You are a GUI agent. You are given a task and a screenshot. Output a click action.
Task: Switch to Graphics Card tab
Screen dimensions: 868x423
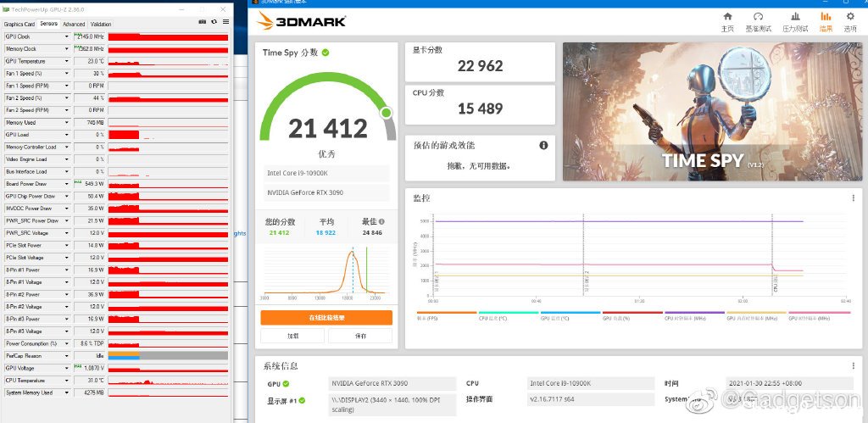(x=19, y=25)
